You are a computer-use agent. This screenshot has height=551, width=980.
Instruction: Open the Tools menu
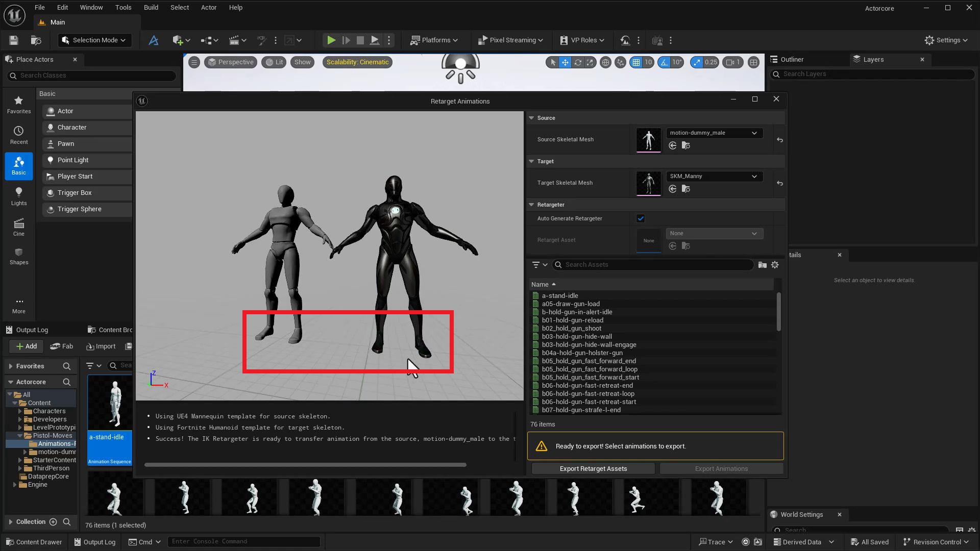123,8
